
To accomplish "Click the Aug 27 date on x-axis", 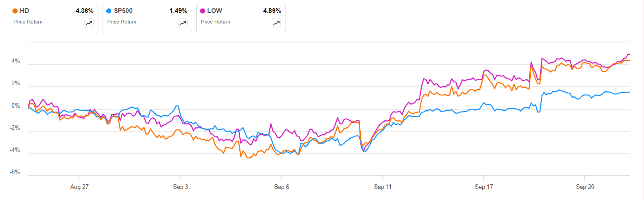I will click(x=79, y=187).
